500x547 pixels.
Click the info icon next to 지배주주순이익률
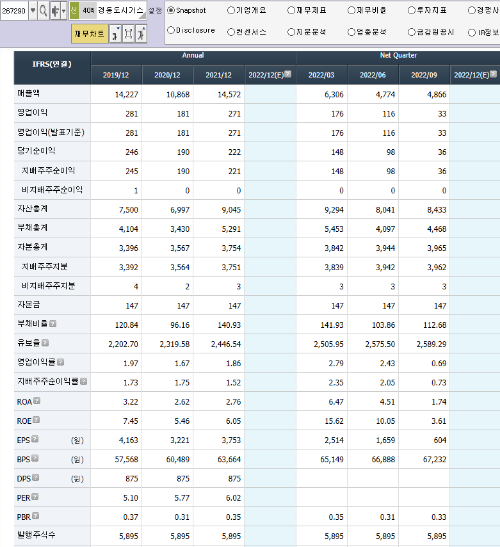(x=83, y=381)
